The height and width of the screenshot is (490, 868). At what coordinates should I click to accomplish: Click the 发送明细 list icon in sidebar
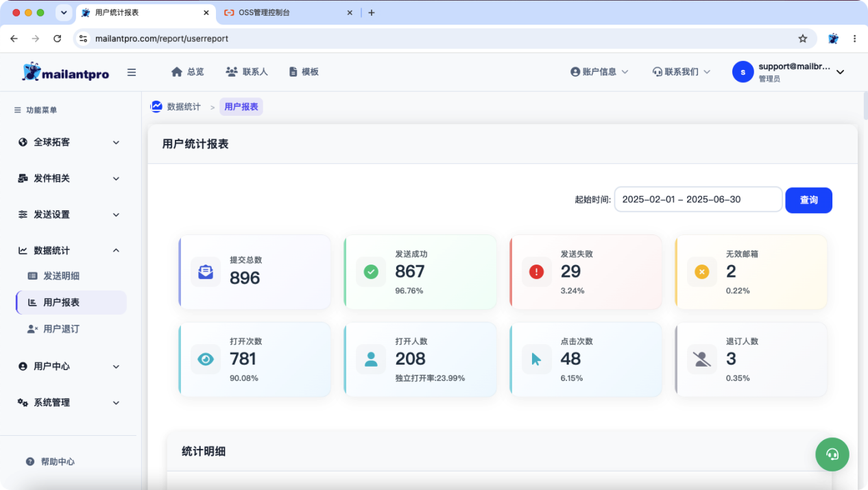[x=33, y=276]
